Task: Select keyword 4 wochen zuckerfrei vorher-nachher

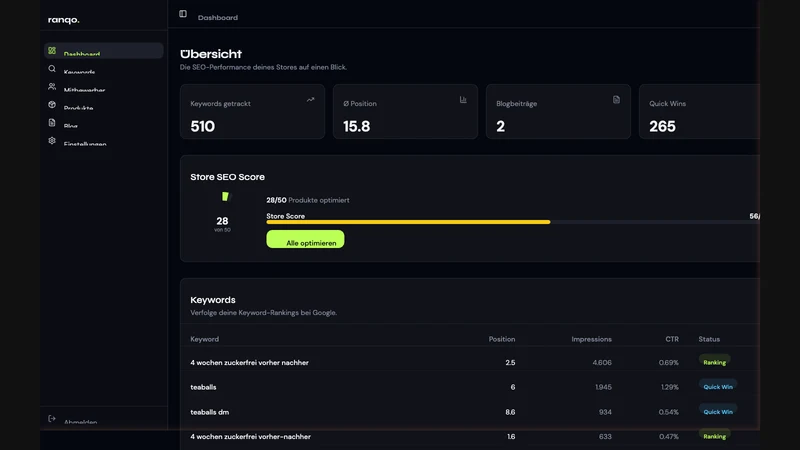Action: 251,437
